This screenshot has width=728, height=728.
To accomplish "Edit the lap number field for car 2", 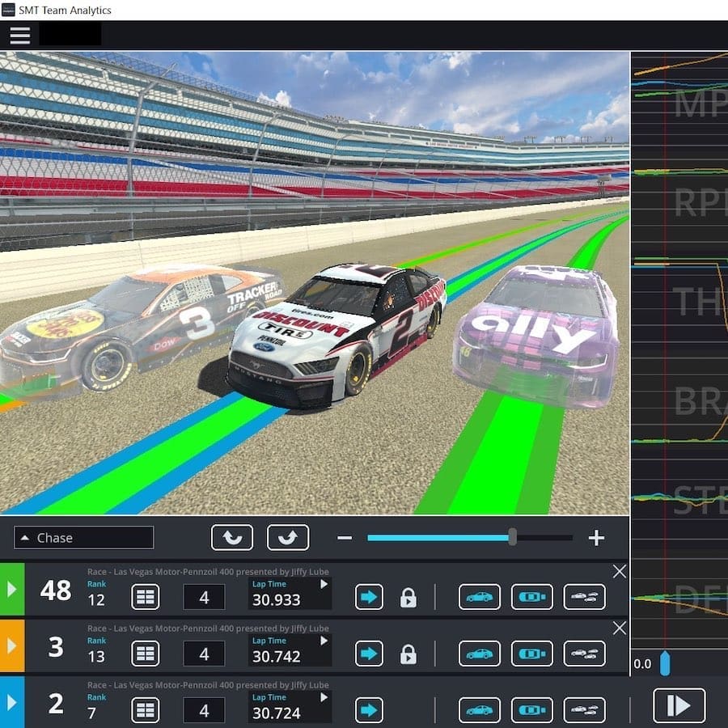I will click(x=205, y=710).
